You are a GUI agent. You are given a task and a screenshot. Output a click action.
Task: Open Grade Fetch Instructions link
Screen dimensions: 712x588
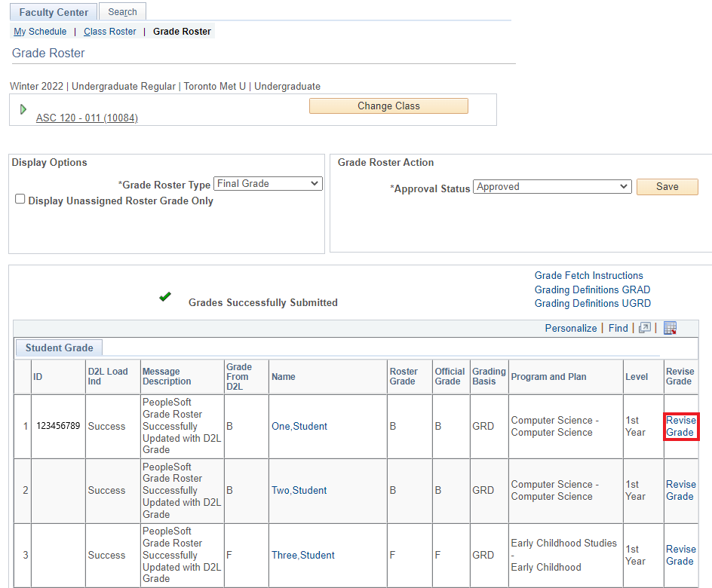(x=588, y=276)
